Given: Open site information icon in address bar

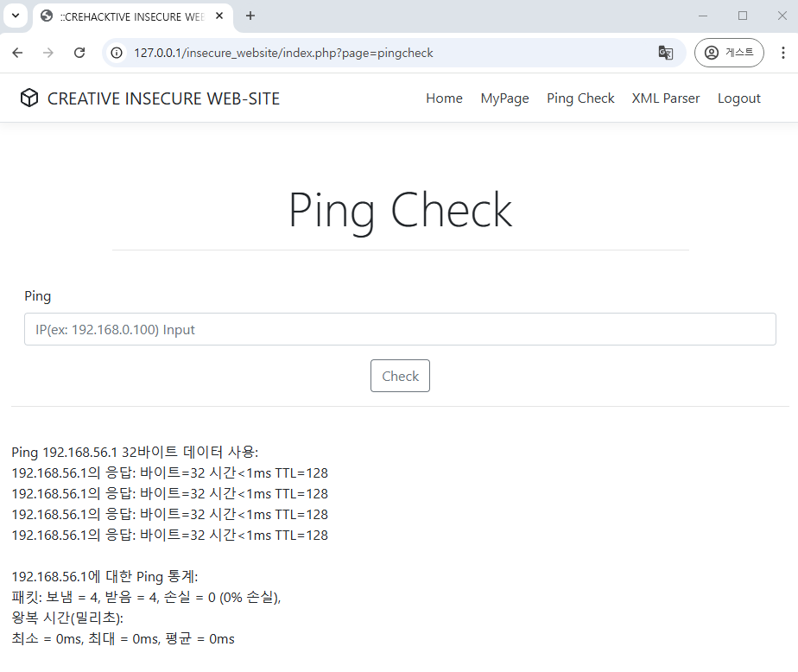Looking at the screenshot, I should click(117, 53).
